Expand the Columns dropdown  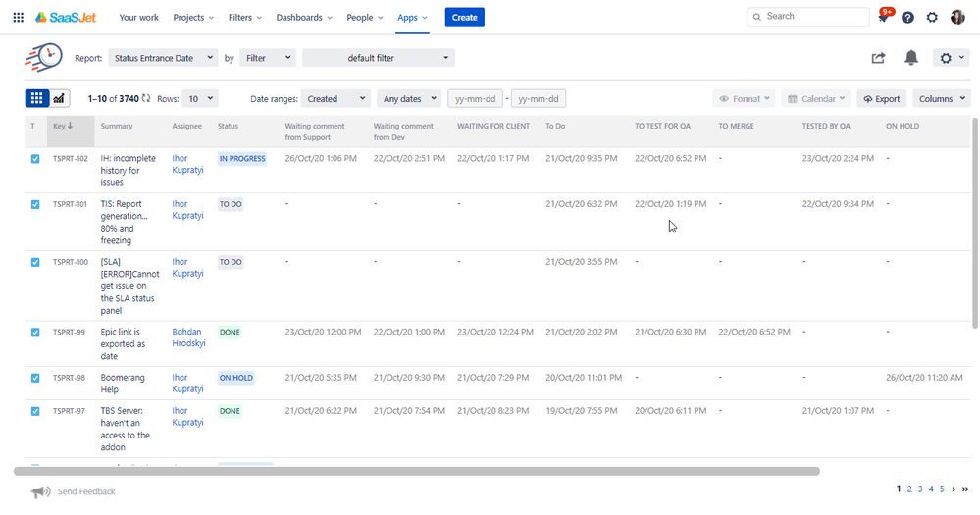pos(942,98)
